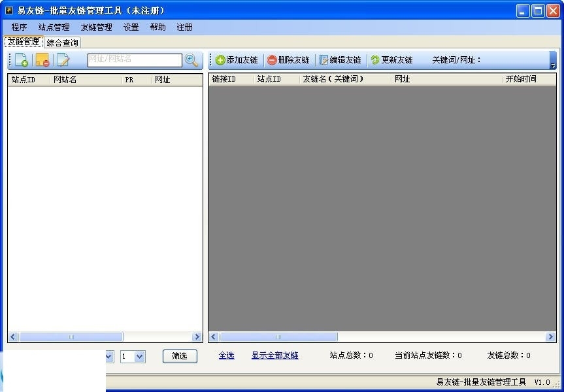The height and width of the screenshot is (392, 564).
Task: Click the delete site icon
Action: [42, 60]
